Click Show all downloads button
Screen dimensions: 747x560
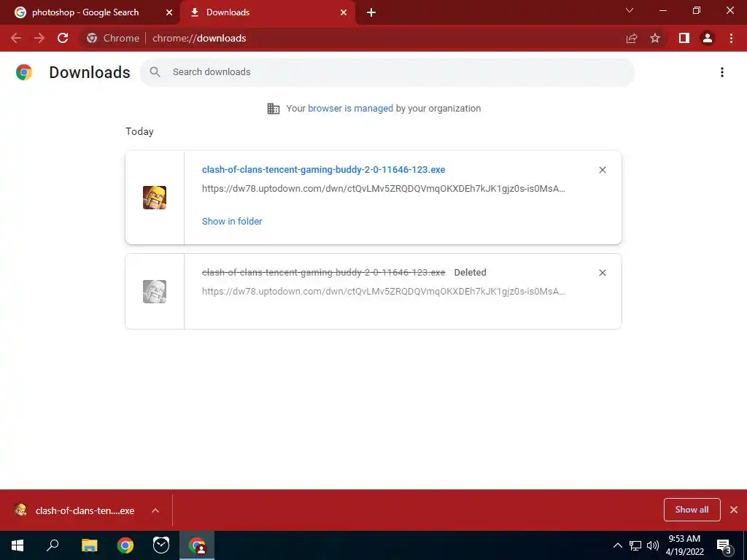692,510
